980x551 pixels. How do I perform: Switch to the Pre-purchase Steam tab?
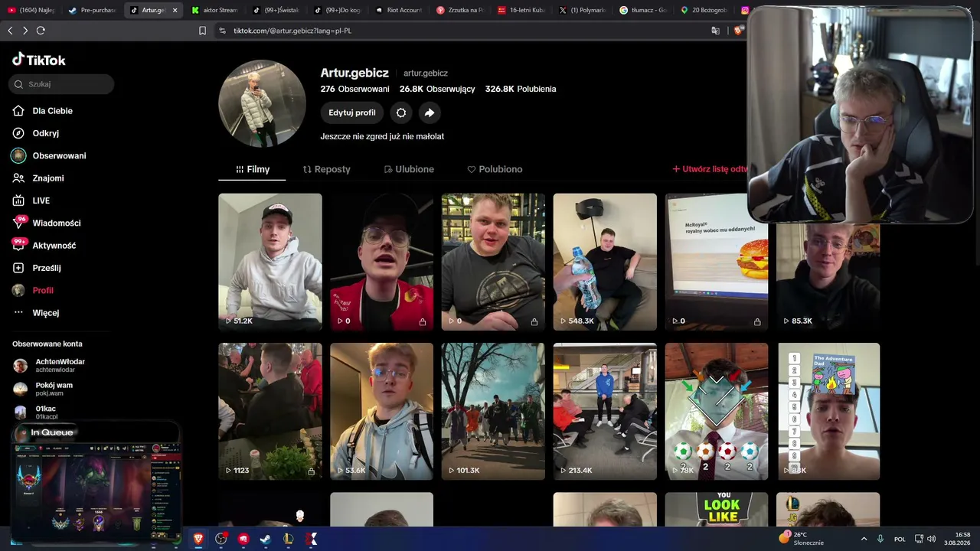coord(92,10)
